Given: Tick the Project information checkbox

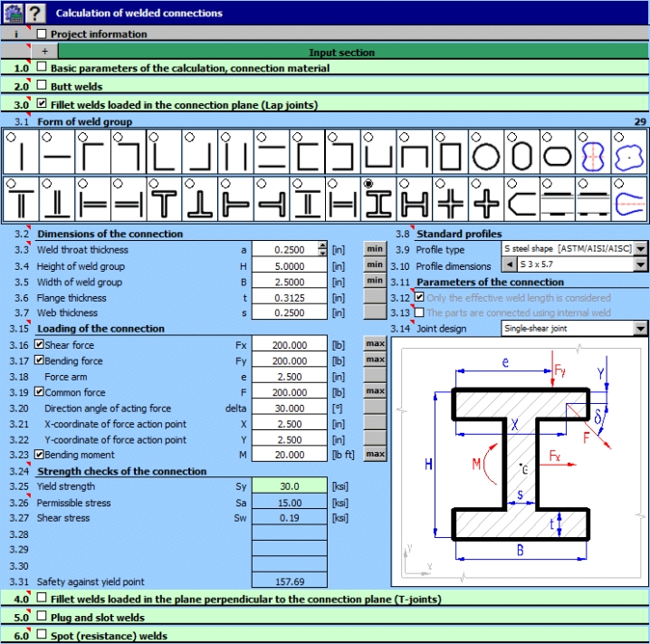Looking at the screenshot, I should [x=42, y=34].
